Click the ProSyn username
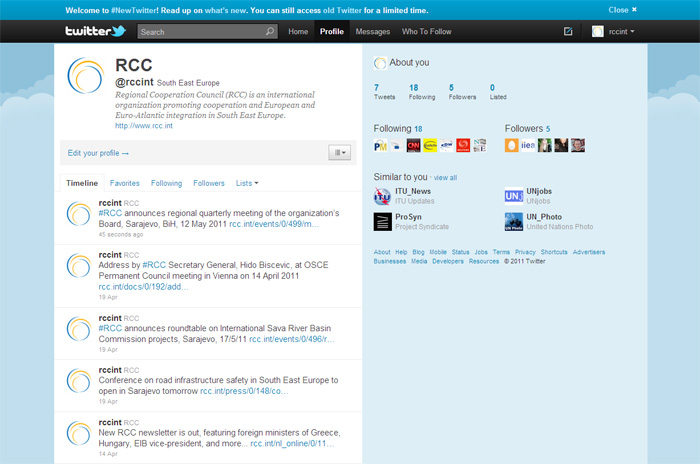This screenshot has width=700, height=464. (x=408, y=217)
